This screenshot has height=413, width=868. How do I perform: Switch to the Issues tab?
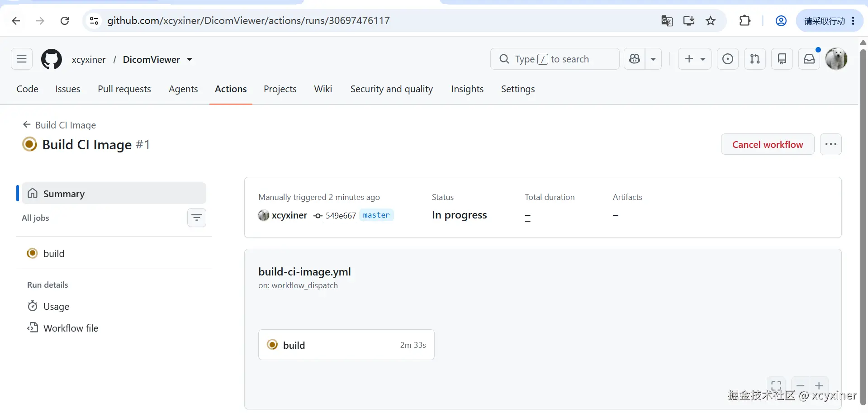coord(68,89)
